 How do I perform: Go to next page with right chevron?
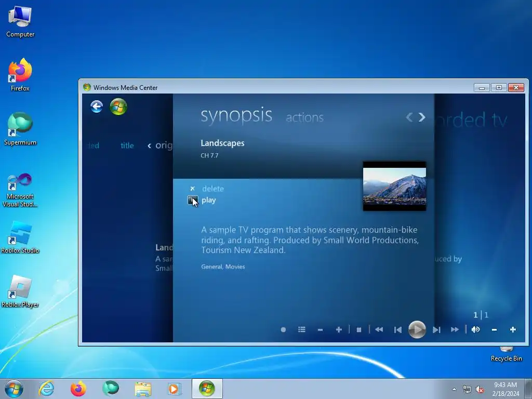tap(422, 117)
